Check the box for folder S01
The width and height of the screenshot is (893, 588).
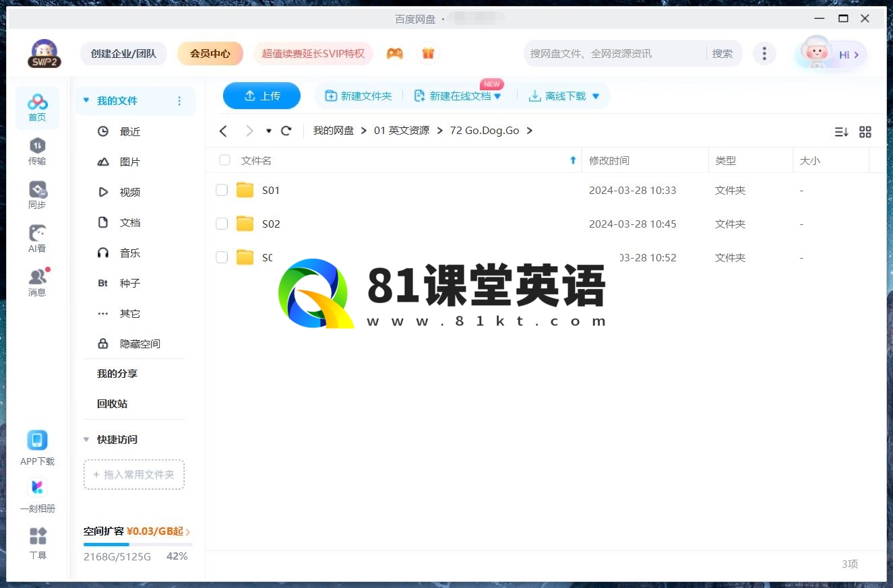pos(222,190)
